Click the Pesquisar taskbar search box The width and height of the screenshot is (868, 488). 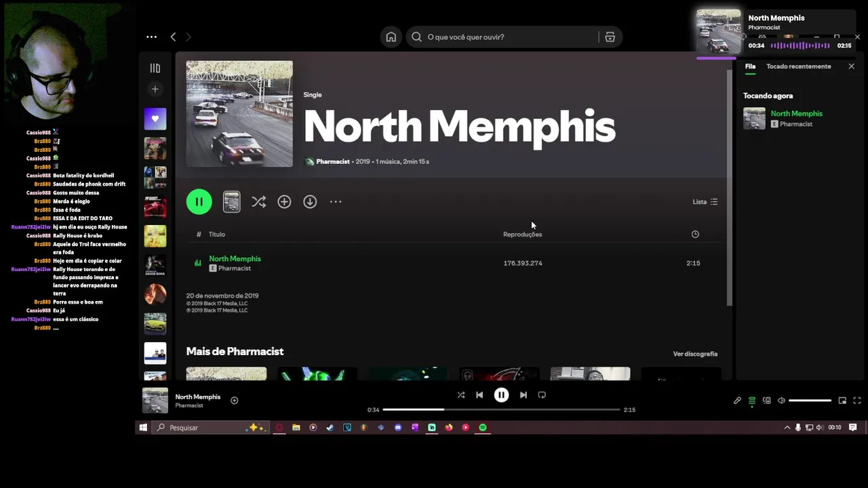pyautogui.click(x=210, y=428)
